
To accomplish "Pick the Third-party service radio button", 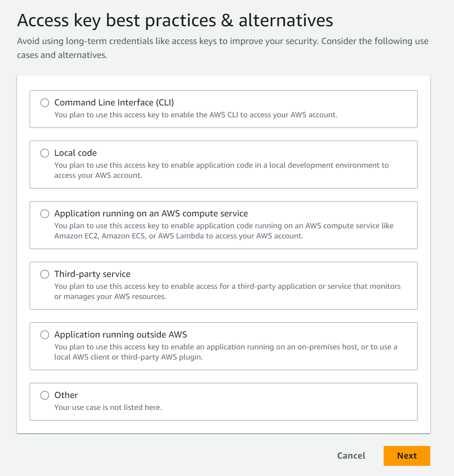I will tap(45, 274).
